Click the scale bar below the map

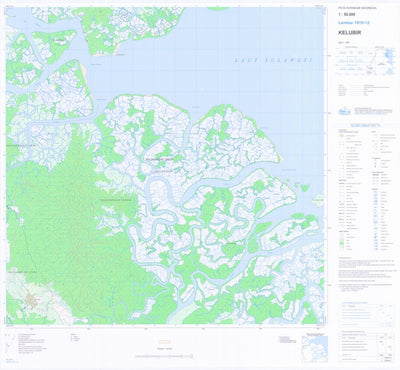(164, 356)
